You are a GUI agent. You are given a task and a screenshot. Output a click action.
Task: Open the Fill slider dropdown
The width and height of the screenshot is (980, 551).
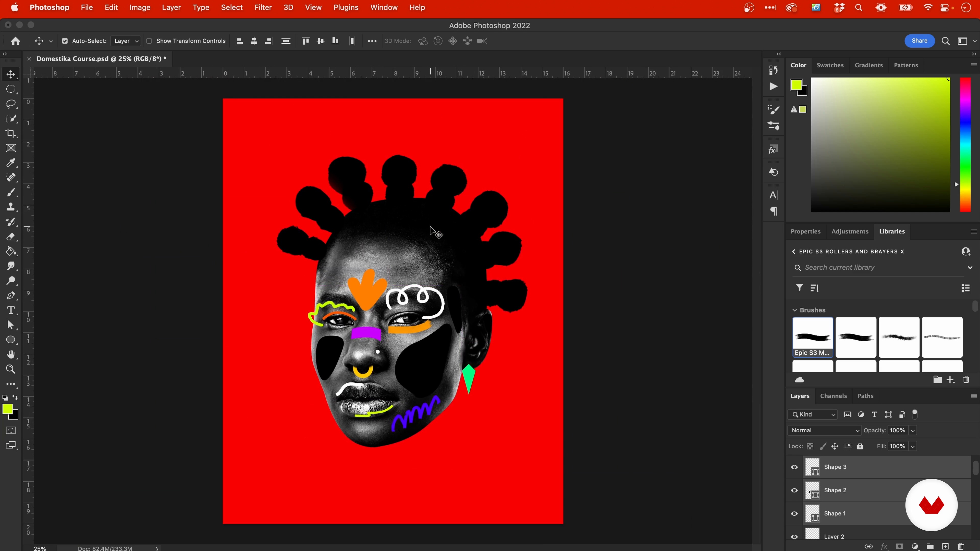click(913, 446)
